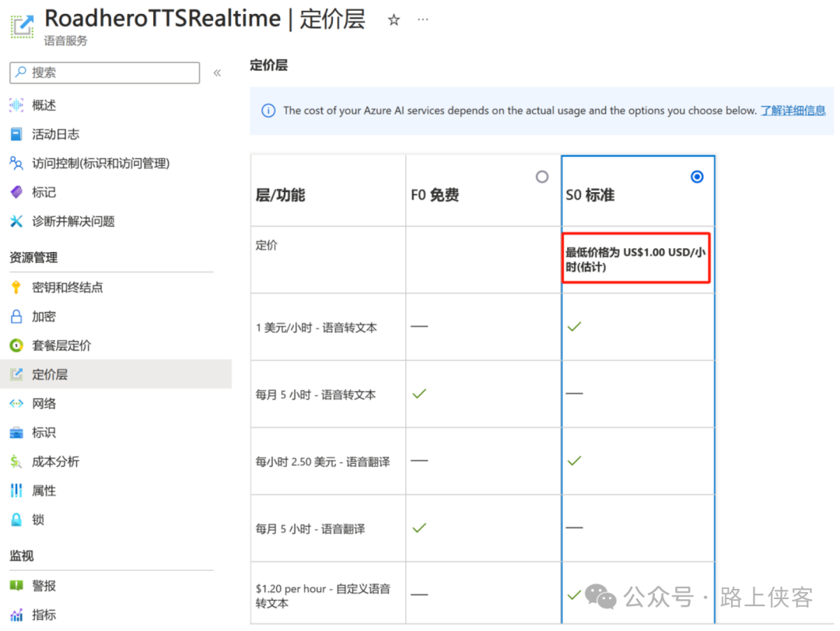Click the 指标 metrics chart icon
This screenshot has height=631, width=840.
click(x=16, y=615)
